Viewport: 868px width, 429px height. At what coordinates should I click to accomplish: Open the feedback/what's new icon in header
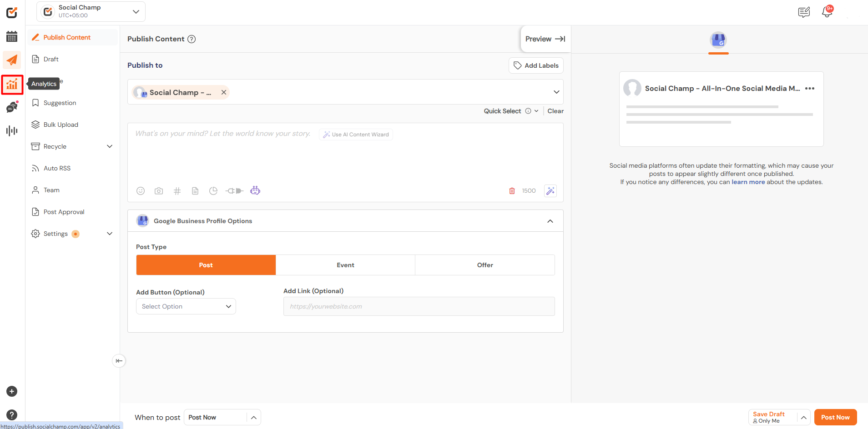804,12
